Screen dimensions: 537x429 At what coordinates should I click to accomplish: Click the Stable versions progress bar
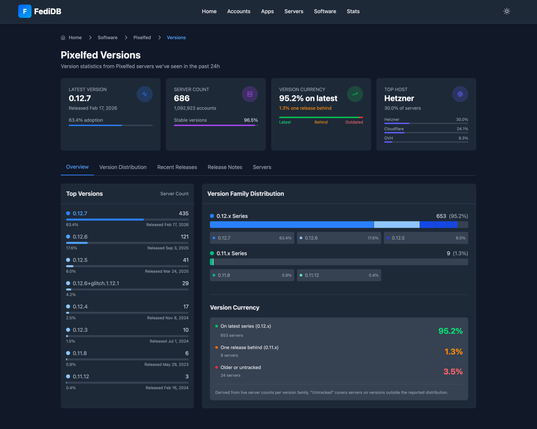(216, 125)
